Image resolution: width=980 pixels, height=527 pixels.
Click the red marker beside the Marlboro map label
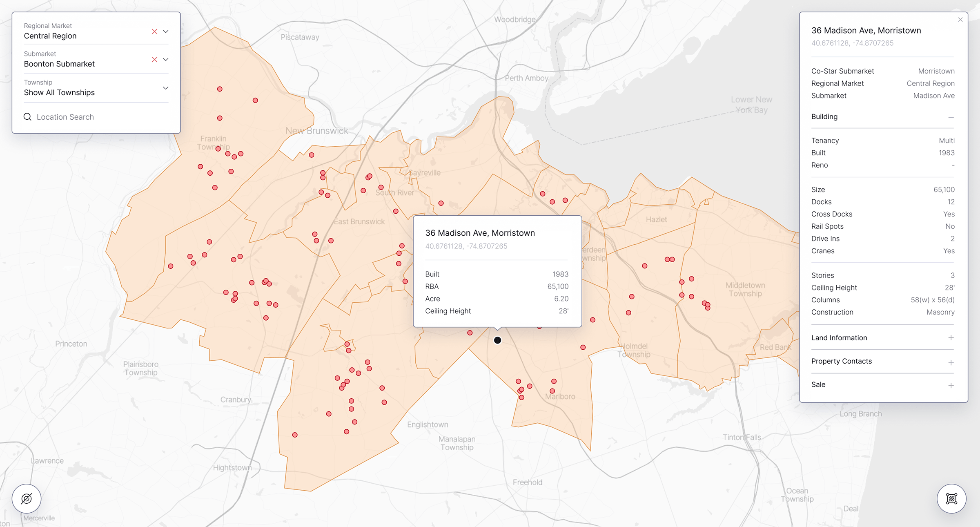click(x=552, y=391)
